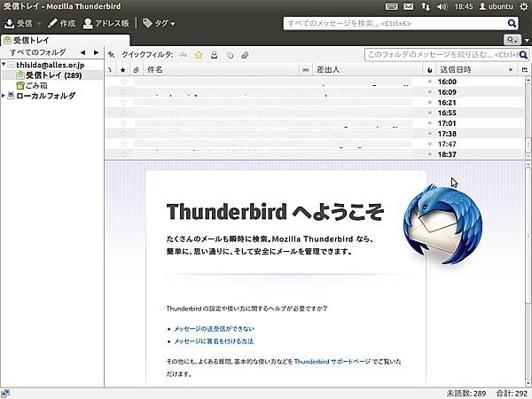Sort by the read-status glasses column

pyautogui.click(x=305, y=70)
